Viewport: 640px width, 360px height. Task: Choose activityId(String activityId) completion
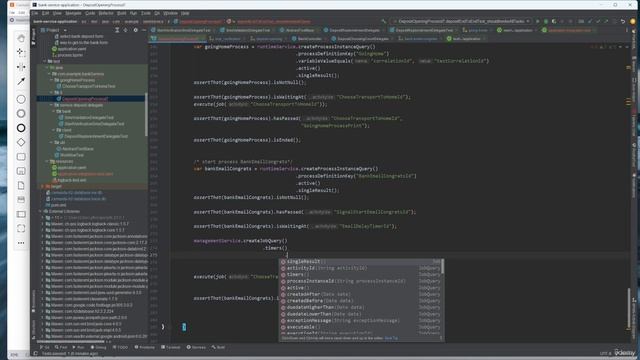(x=360, y=268)
